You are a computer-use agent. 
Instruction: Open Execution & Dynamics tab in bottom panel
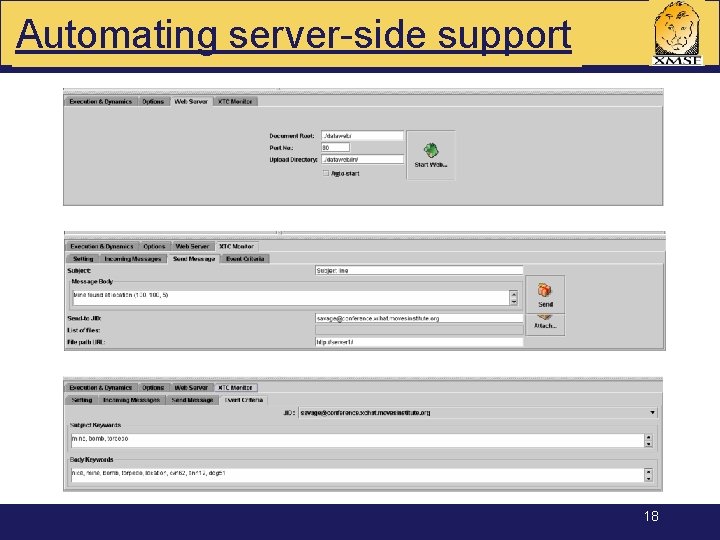(x=101, y=388)
